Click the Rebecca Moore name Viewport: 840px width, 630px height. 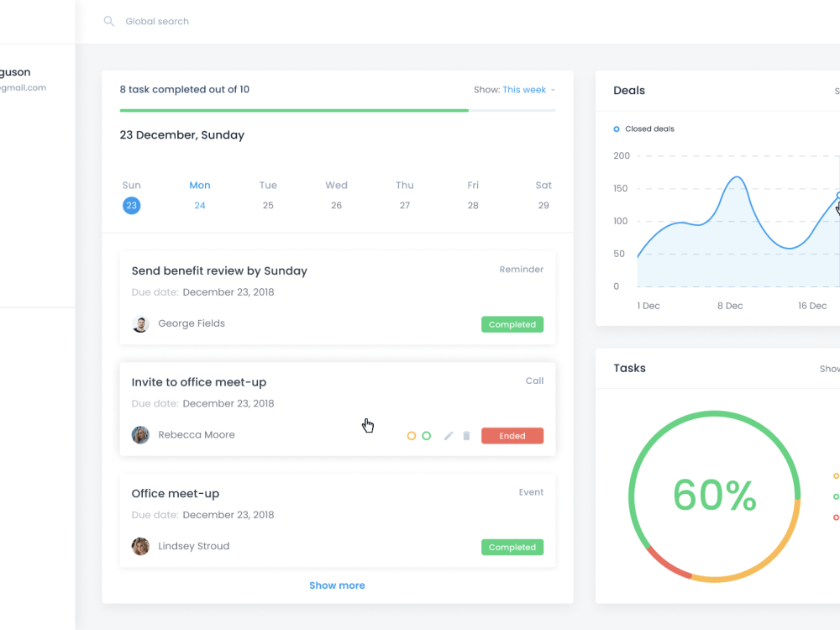pos(196,435)
